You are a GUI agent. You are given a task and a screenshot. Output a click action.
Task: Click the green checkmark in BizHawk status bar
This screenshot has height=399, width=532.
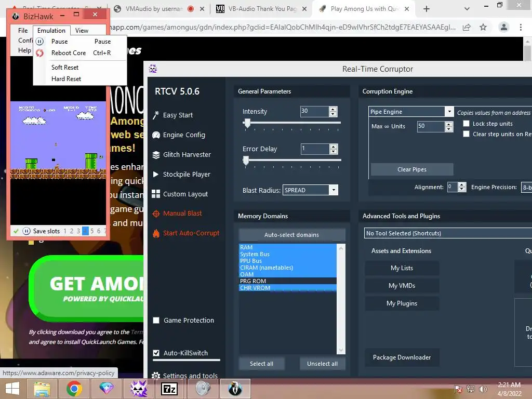tap(16, 231)
